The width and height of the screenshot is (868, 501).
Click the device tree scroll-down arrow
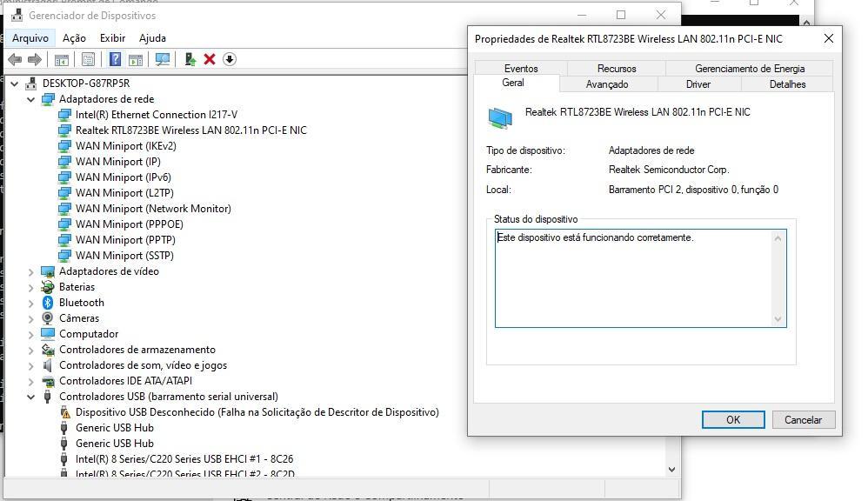pos(671,470)
